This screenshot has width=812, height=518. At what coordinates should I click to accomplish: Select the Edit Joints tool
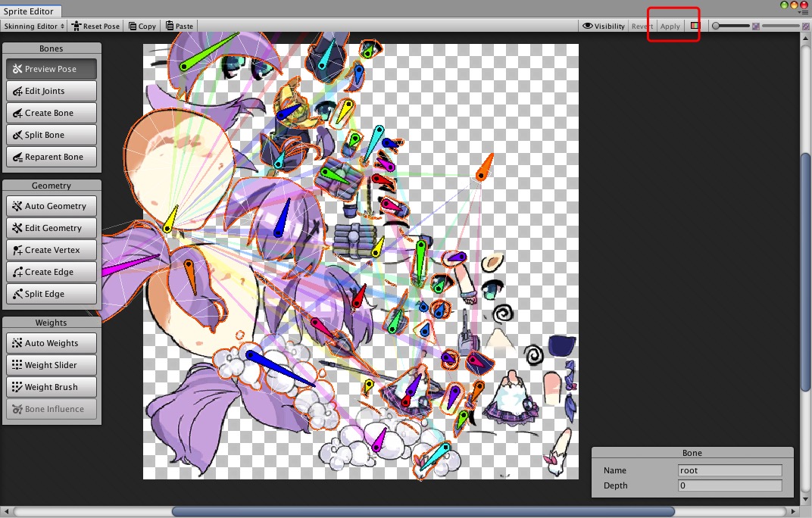point(51,91)
